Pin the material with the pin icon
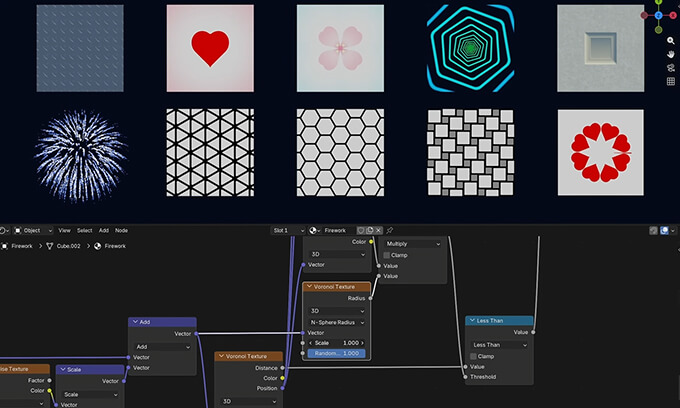 [x=390, y=230]
